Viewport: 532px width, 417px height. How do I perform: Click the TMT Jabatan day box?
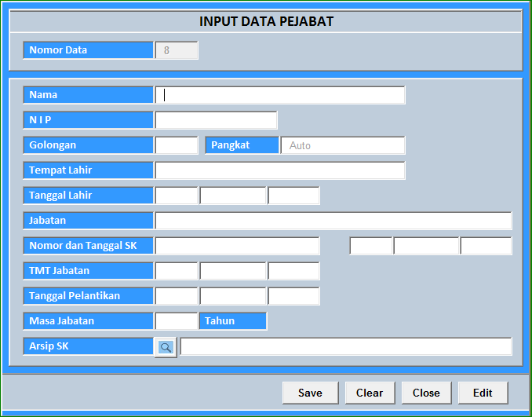tap(177, 271)
